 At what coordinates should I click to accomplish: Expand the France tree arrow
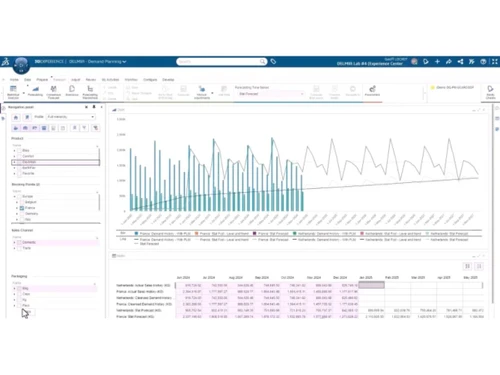[17, 208]
